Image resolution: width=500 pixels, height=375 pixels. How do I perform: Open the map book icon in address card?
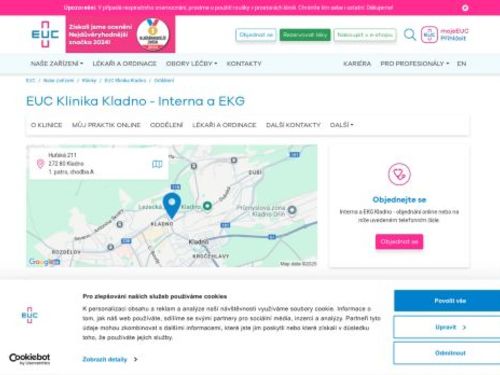[157, 164]
